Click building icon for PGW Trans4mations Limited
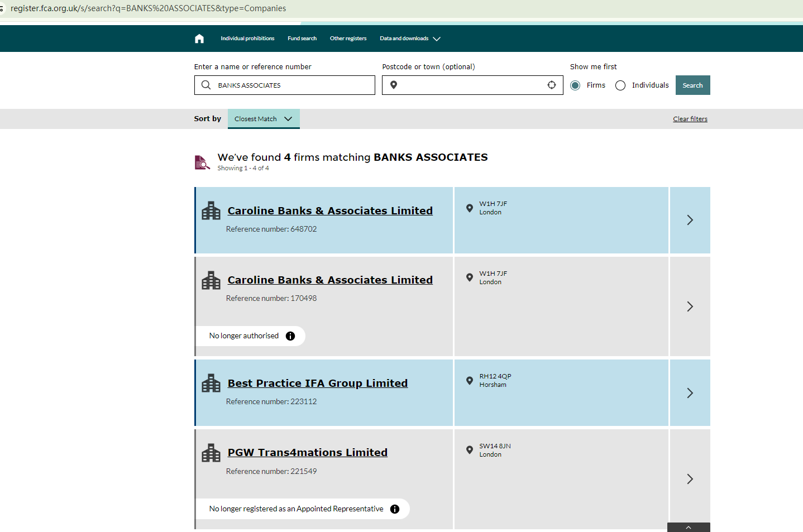 coord(211,453)
